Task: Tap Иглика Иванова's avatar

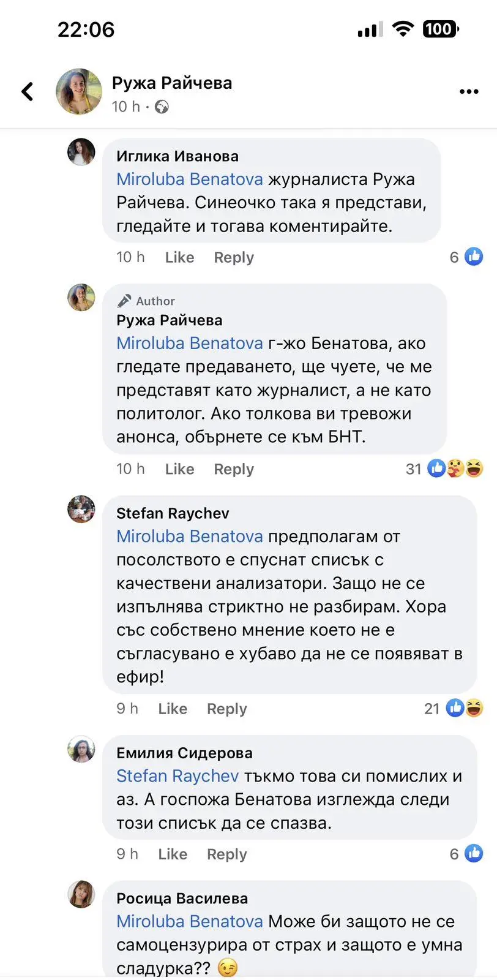Action: click(x=81, y=152)
